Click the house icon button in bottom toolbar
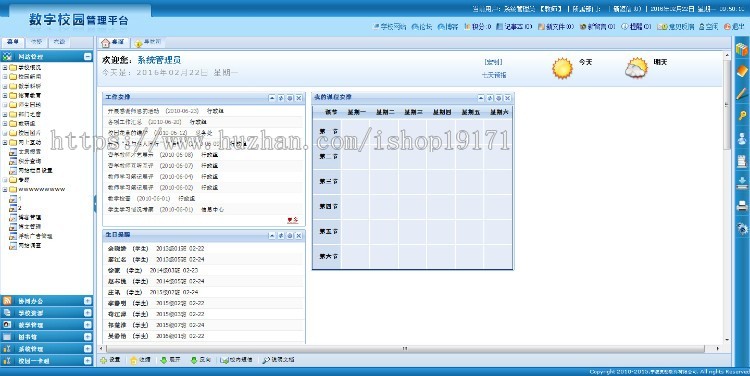Image resolution: width=750 pixels, height=376 pixels. pyautogui.click(x=141, y=360)
